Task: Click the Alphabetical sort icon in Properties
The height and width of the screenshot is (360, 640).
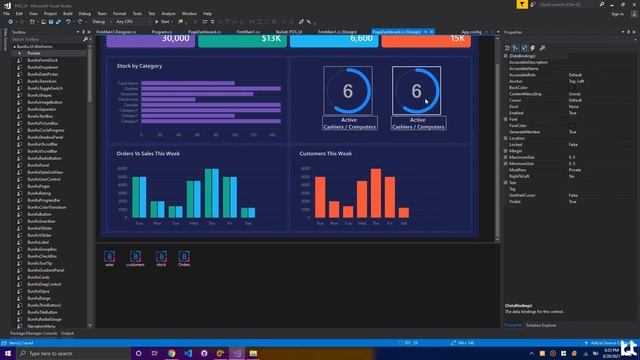Action: (x=516, y=48)
